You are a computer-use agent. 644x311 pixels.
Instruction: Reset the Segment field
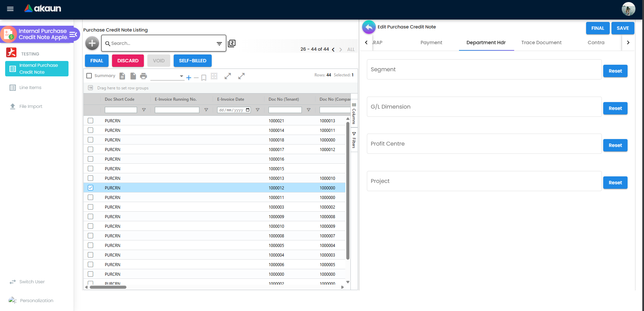615,71
